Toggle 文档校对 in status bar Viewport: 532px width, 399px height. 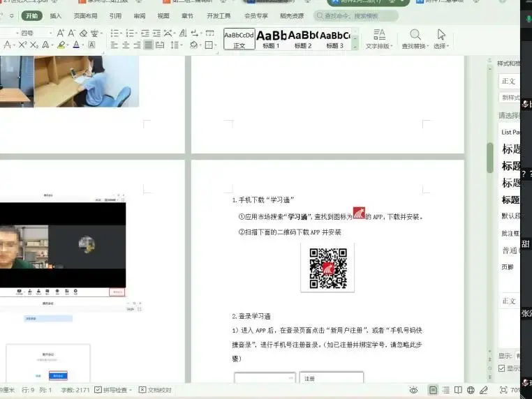156,390
